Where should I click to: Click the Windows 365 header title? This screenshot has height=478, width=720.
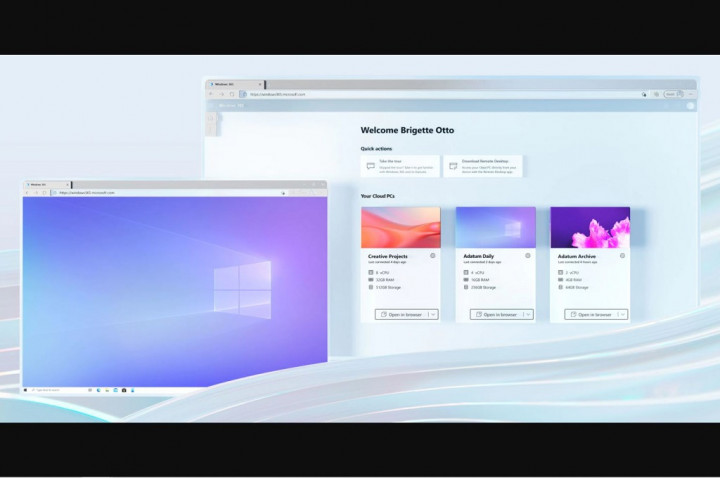(231, 106)
